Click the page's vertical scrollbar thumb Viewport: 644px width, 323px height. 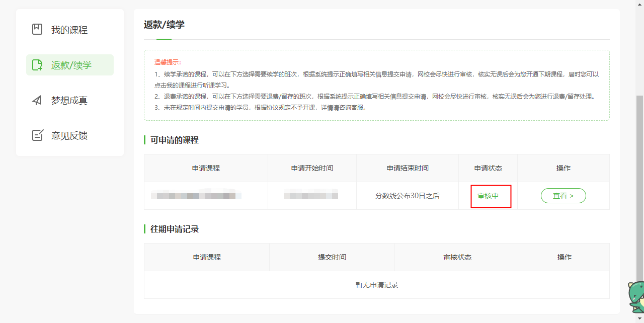coord(640,191)
